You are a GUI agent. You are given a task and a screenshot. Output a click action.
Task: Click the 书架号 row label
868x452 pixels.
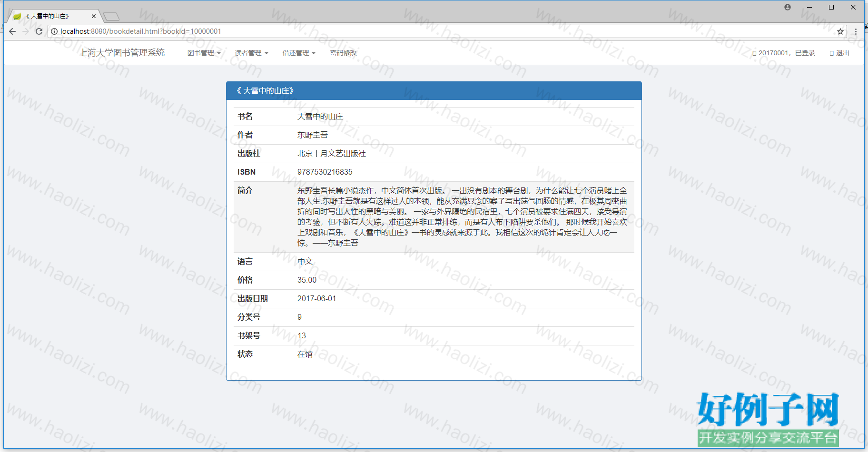click(x=249, y=336)
